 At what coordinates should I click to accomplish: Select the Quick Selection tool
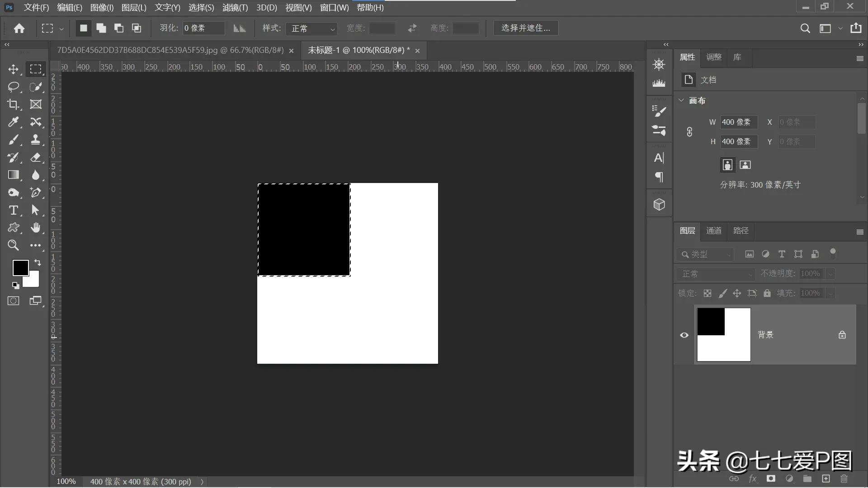coord(36,87)
